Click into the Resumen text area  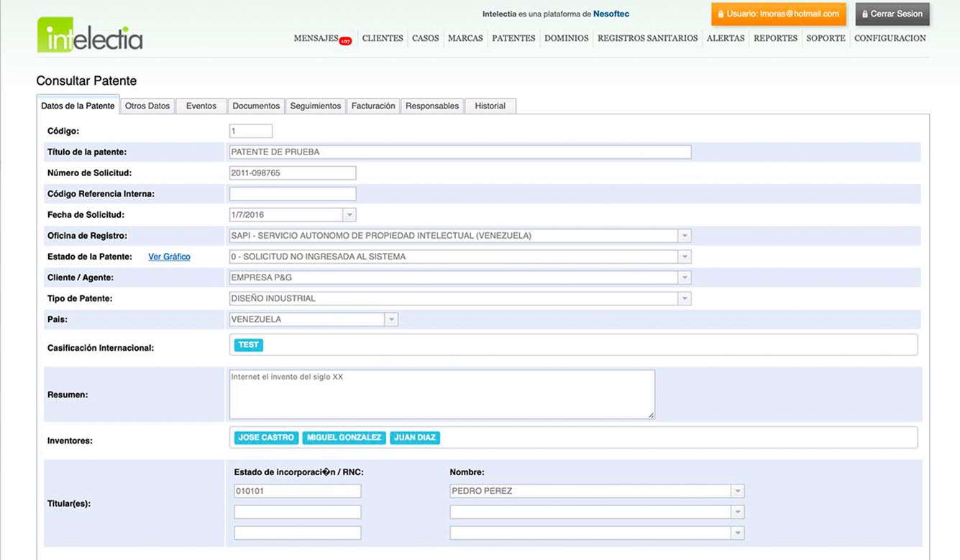[442, 394]
